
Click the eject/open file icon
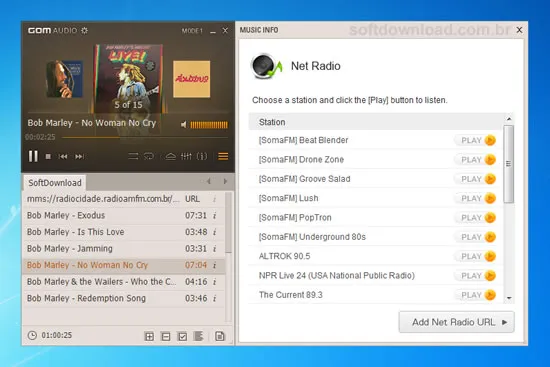(x=170, y=156)
